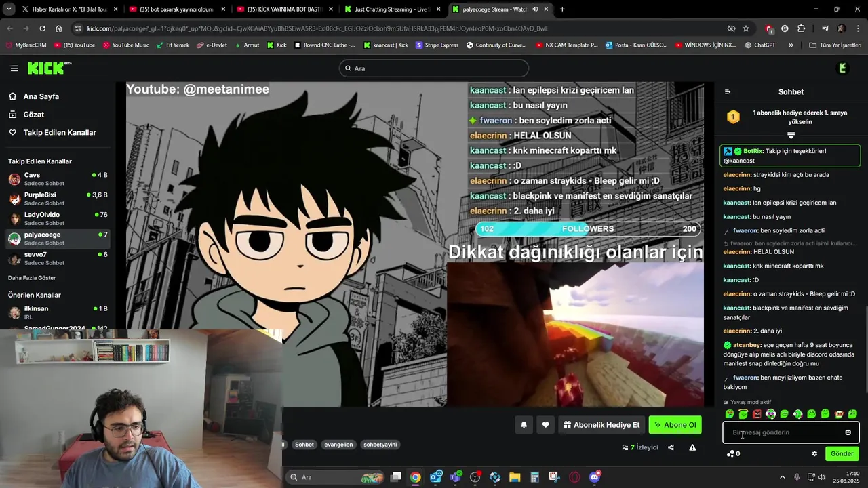This screenshot has width=868, height=488.
Task: Switch to the 'KİCK YAYINIMA BOT BASTI' tab
Action: click(x=284, y=9)
